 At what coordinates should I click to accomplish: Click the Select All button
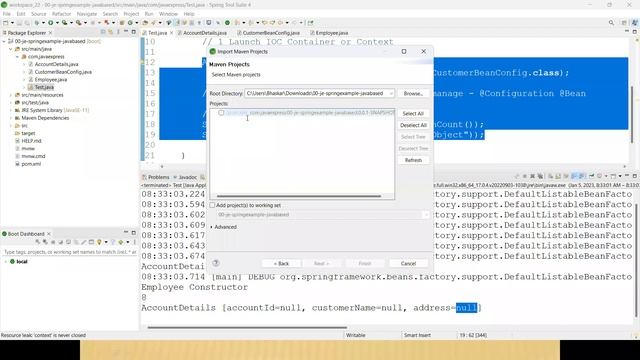(x=413, y=113)
